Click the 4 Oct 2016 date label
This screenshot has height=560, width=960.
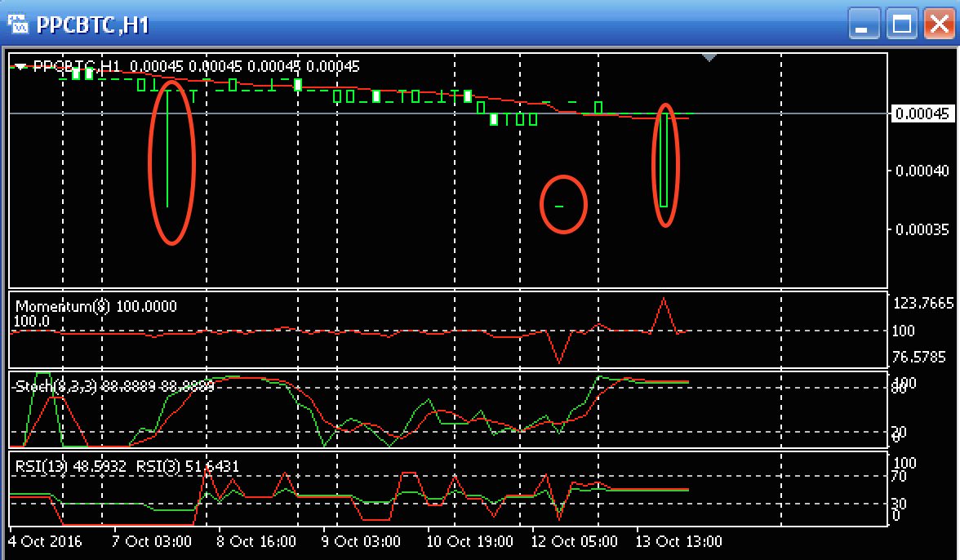pos(45,542)
